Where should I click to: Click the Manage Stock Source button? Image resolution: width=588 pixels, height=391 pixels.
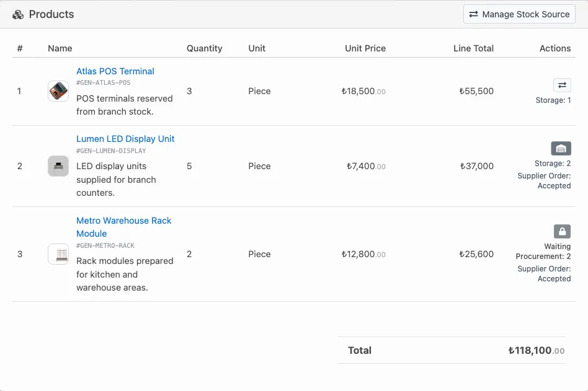519,14
